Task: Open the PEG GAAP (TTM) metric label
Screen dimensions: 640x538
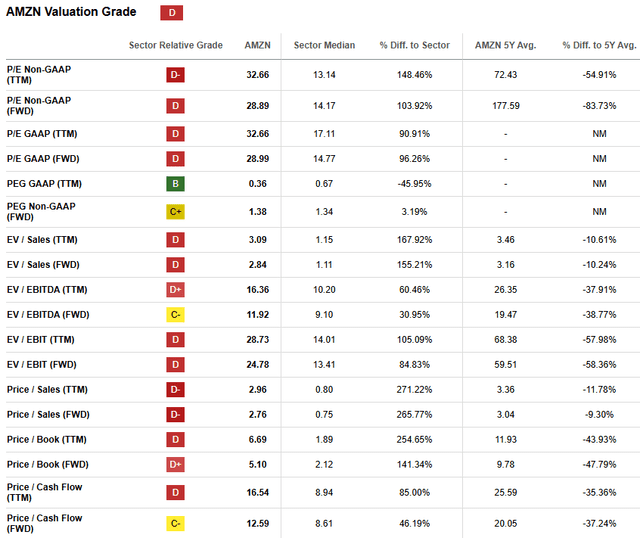Action: pos(44,184)
